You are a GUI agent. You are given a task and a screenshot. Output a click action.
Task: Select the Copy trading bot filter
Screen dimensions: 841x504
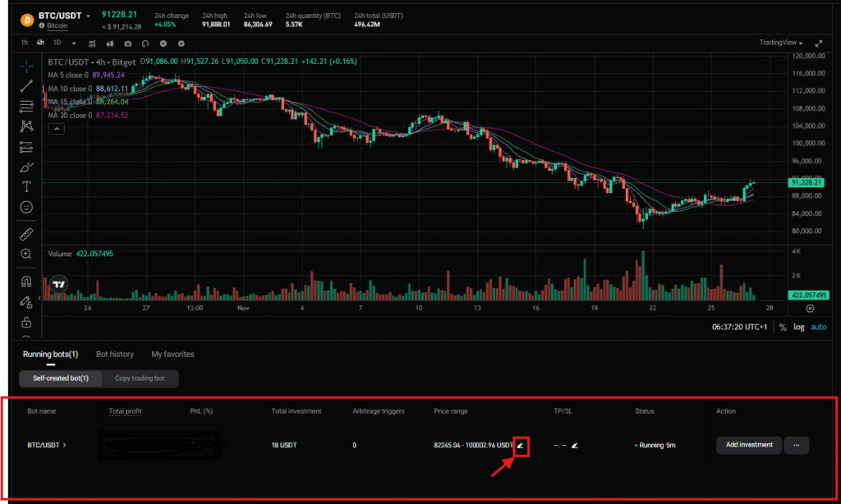click(139, 378)
